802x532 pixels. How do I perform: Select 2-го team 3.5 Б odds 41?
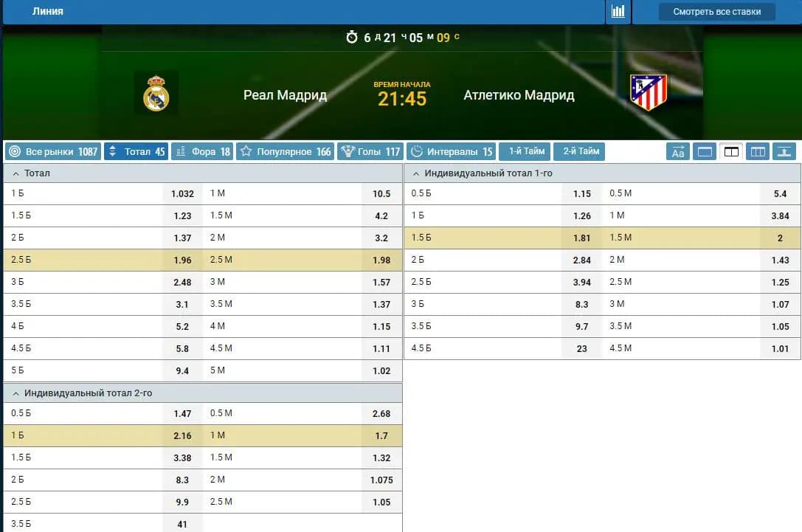coord(182,525)
